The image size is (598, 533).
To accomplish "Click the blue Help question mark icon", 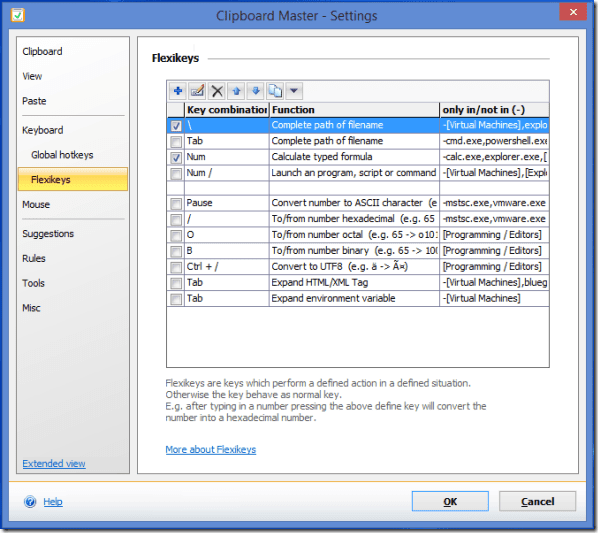I will [x=30, y=501].
